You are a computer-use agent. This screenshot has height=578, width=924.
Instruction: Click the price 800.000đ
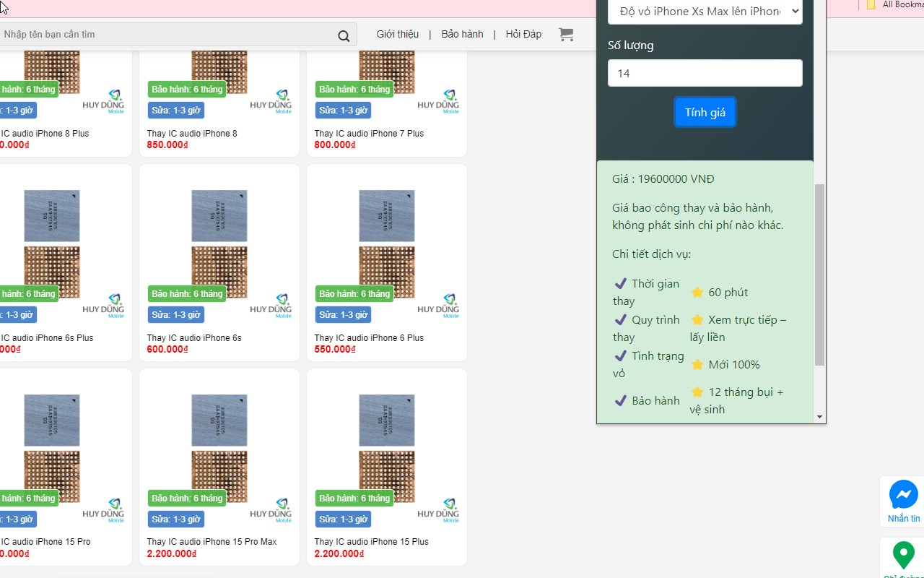click(335, 144)
